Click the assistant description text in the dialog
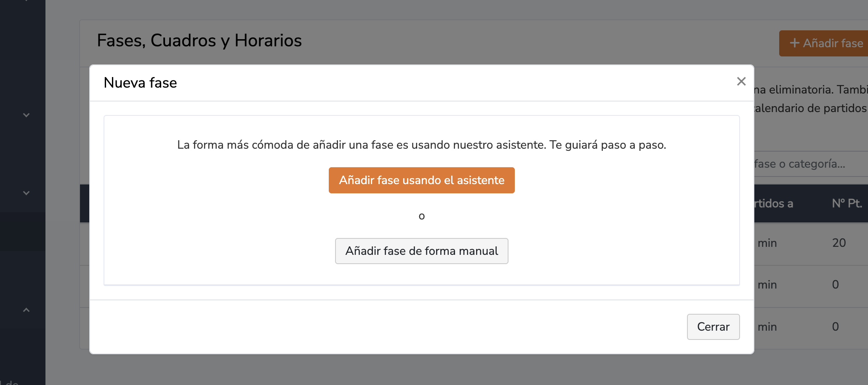Screen dimensions: 868x385 click(421, 145)
